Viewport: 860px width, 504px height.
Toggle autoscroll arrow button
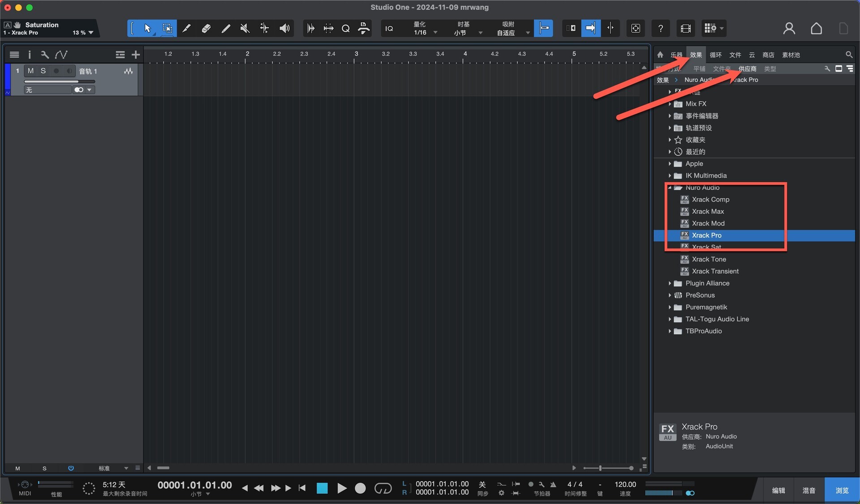(591, 28)
